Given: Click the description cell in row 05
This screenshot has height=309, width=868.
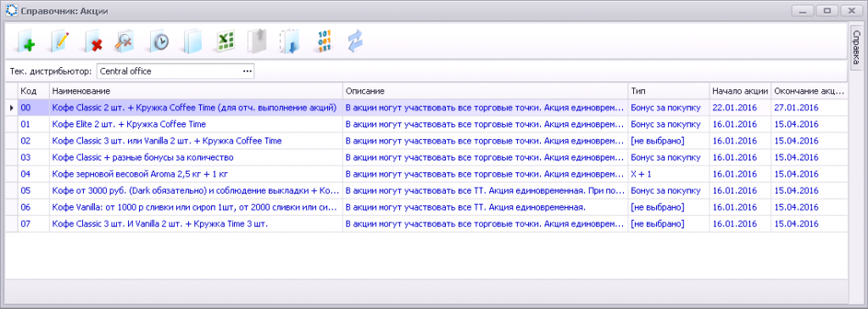Looking at the screenshot, I should click(485, 191).
